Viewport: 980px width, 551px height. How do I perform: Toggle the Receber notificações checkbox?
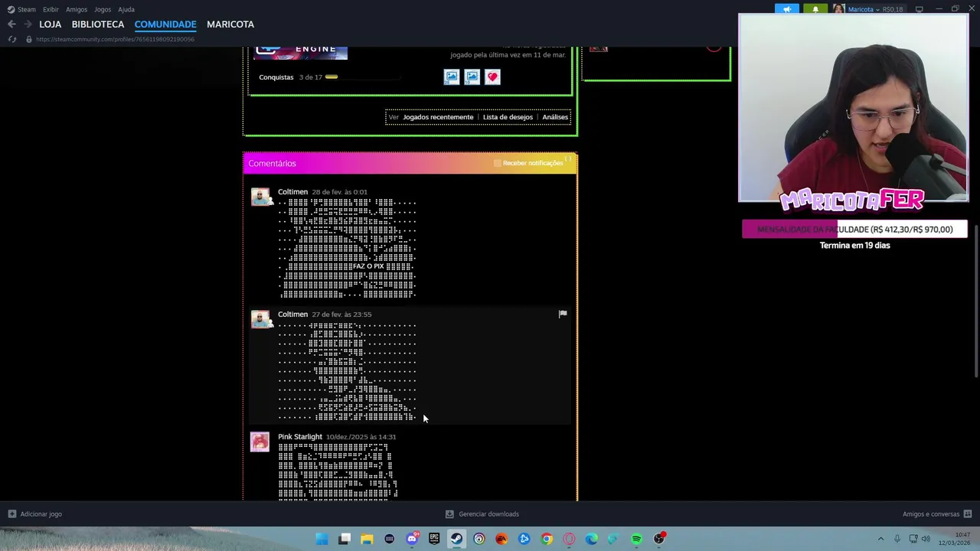point(498,163)
